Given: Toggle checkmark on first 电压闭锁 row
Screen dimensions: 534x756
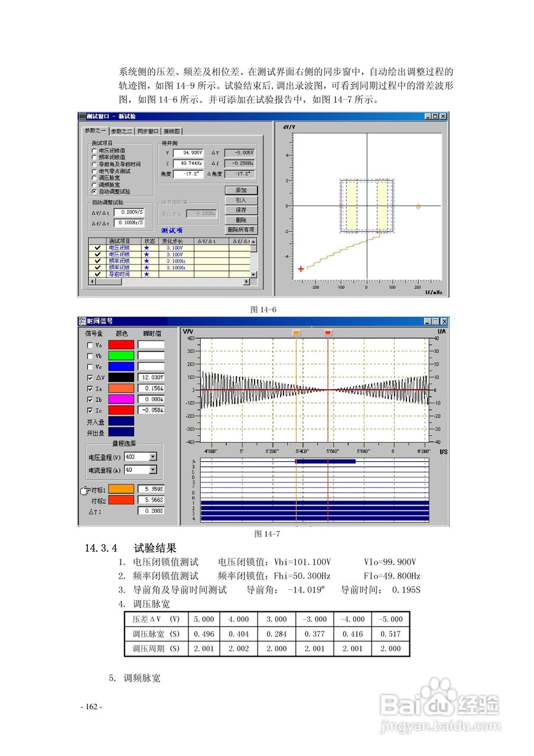Looking at the screenshot, I should coord(97,248).
